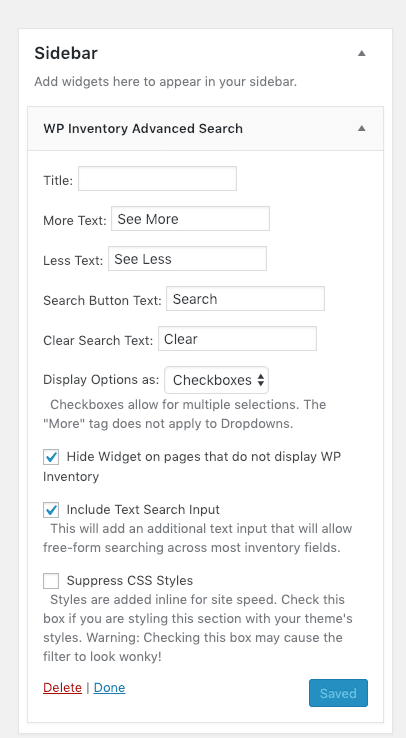Collapse the WP Inventory Advanced Search widget arrow
The image size is (406, 738).
[361, 128]
